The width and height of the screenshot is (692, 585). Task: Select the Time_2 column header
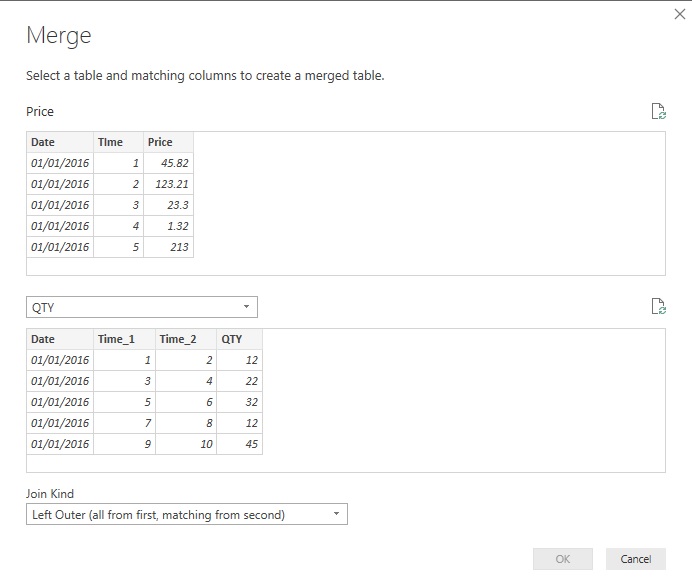click(x=186, y=339)
